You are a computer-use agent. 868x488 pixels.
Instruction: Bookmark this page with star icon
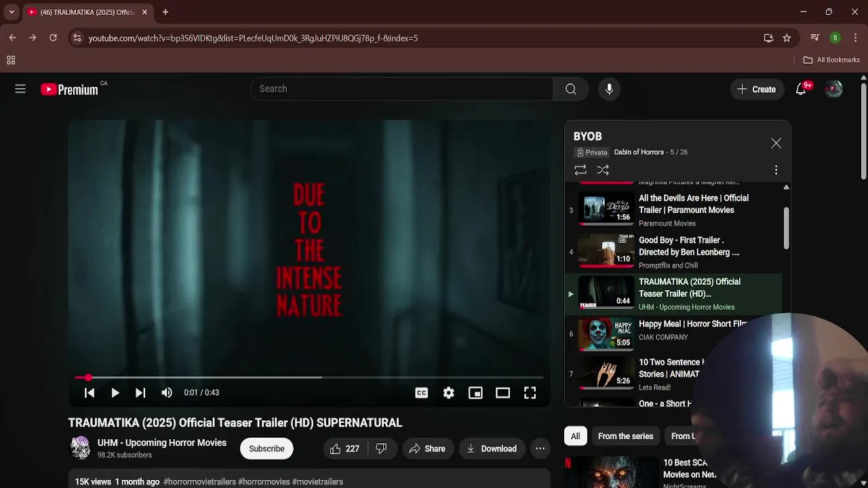(x=787, y=38)
